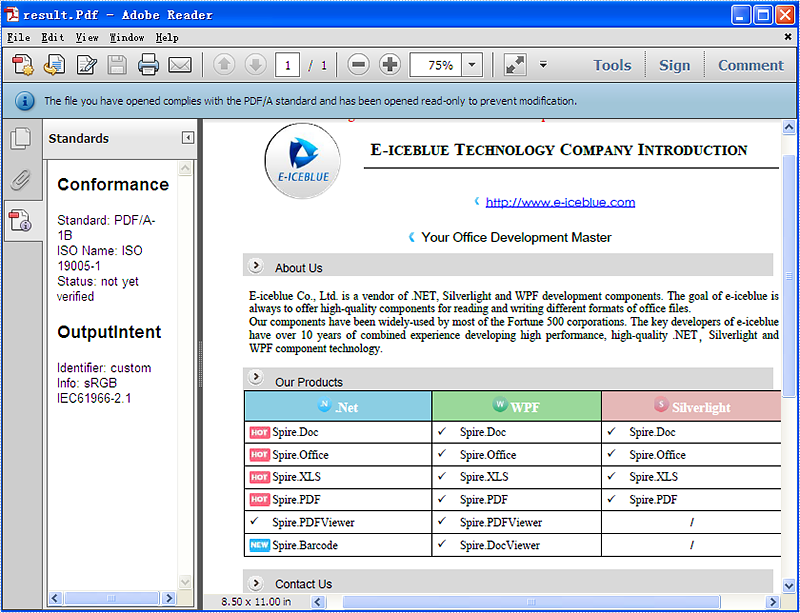Image resolution: width=800 pixels, height=613 pixels.
Task: Open the Sign pane
Action: point(674,65)
